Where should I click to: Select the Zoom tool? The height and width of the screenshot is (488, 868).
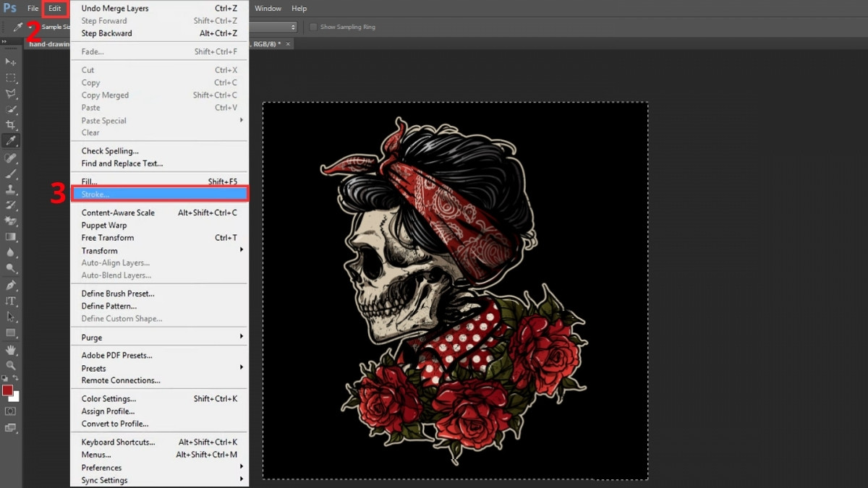tap(11, 366)
